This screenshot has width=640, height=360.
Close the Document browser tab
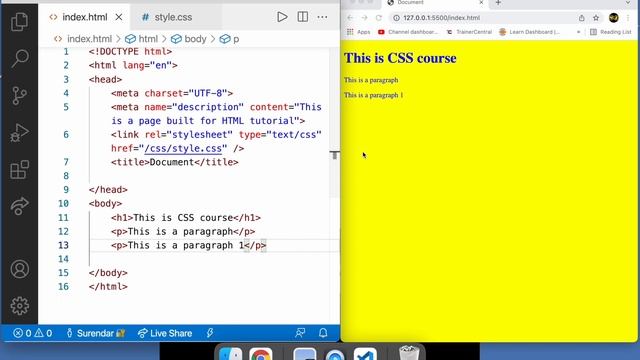click(x=481, y=3)
